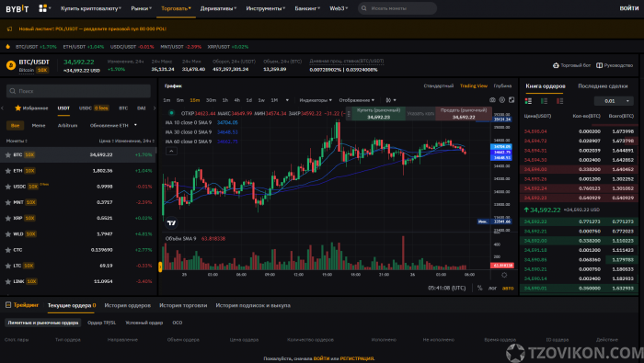Image resolution: width=644 pixels, height=363 pixels.
Task: Select the 1h timeframe
Action: coord(225,100)
